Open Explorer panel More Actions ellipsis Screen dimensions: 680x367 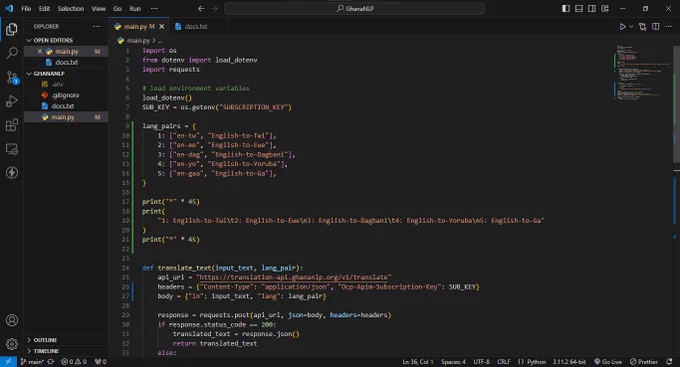(x=96, y=26)
